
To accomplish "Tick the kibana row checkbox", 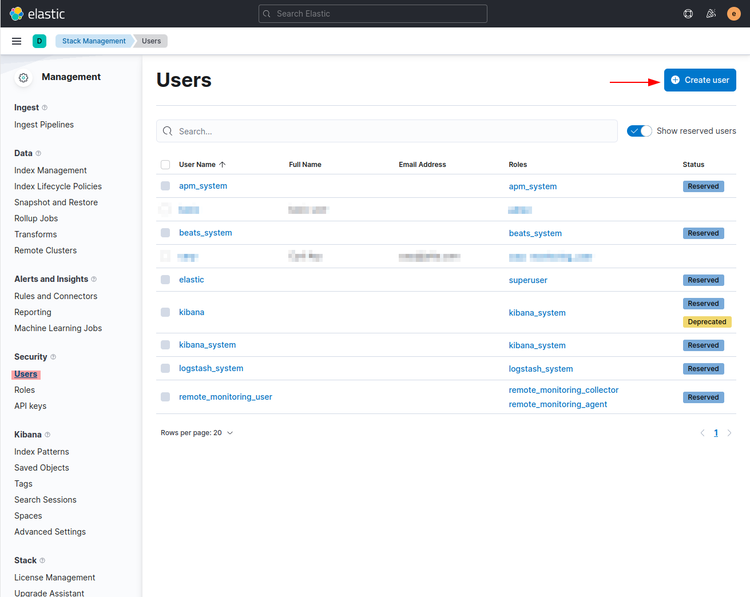I will (165, 312).
